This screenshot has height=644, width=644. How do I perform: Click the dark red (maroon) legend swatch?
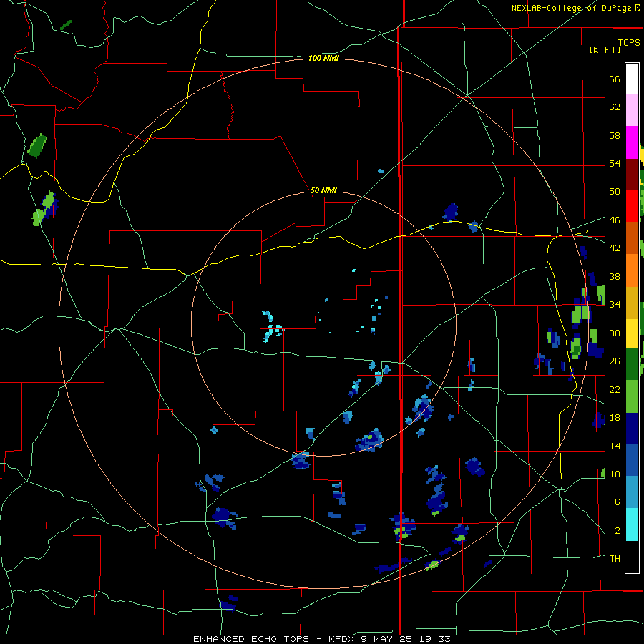(x=632, y=175)
